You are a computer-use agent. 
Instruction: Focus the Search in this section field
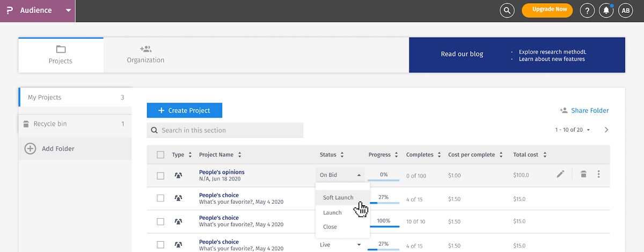[x=225, y=130]
